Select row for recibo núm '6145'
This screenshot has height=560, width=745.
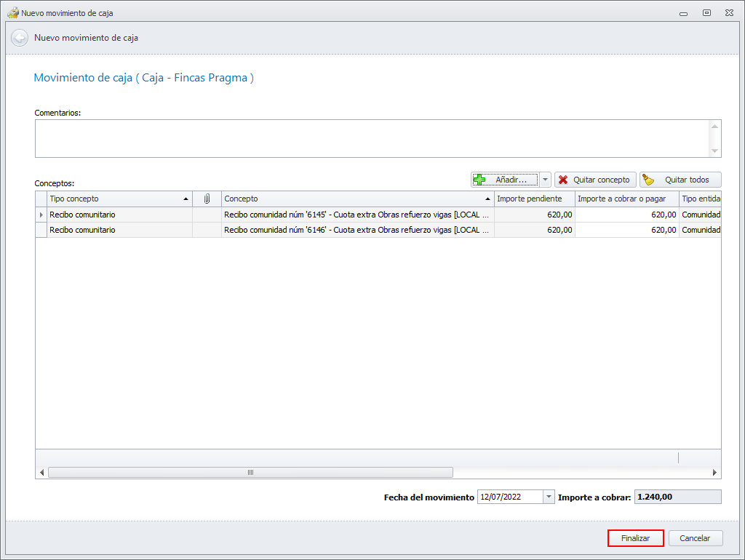point(378,215)
